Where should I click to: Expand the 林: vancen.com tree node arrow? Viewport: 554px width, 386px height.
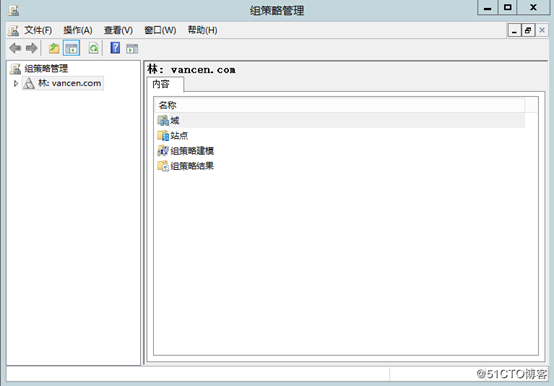tap(16, 84)
